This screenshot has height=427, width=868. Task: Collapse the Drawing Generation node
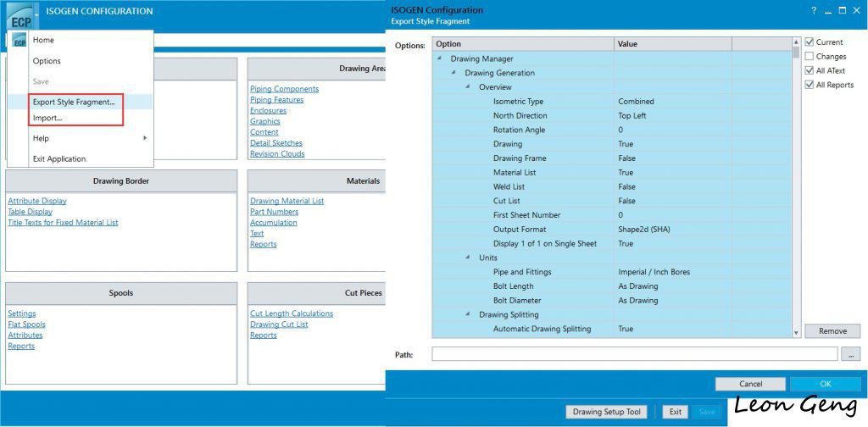[x=453, y=73]
